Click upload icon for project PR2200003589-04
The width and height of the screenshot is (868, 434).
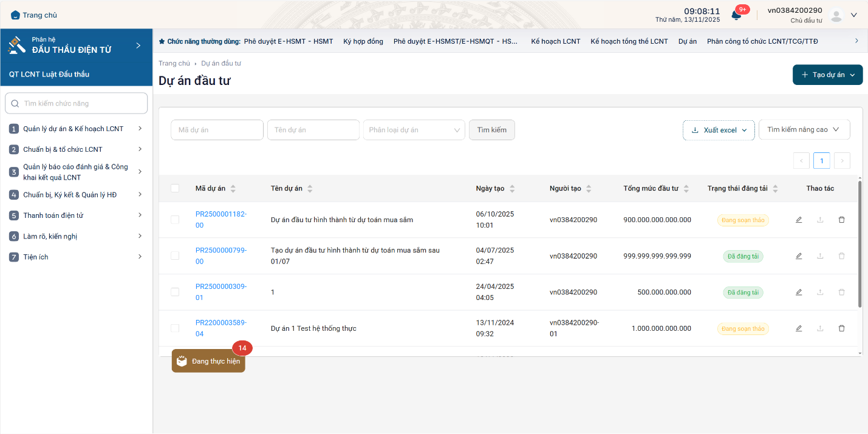point(820,328)
